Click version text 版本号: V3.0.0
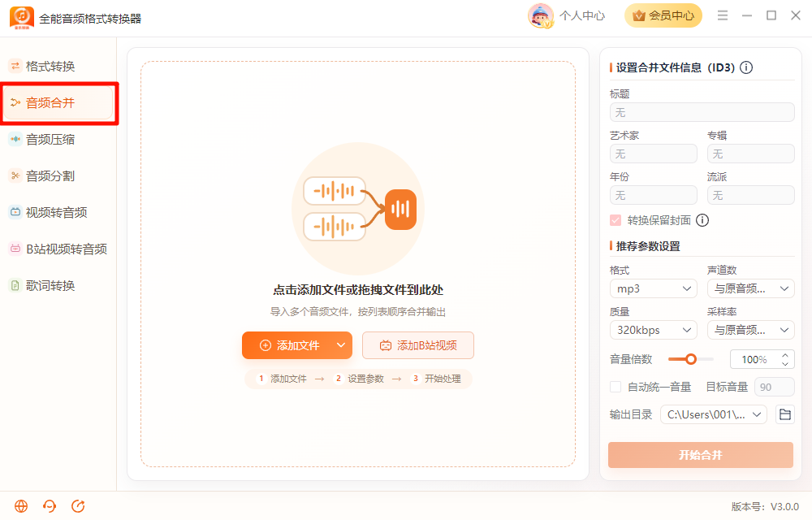This screenshot has height=520, width=812. 765,506
